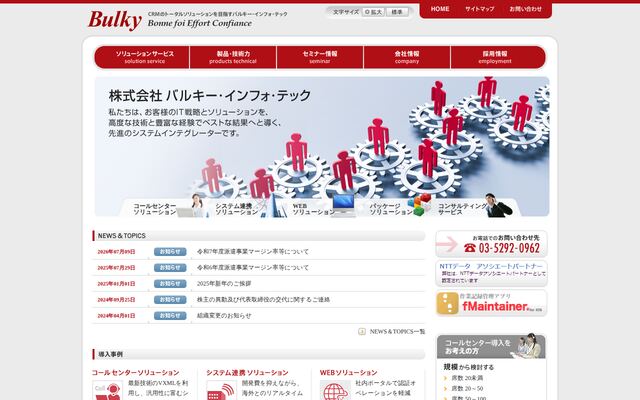The image size is (640, 400).
Task: Open news 令和7年度派遣事業マージン率等について
Action: point(253,252)
